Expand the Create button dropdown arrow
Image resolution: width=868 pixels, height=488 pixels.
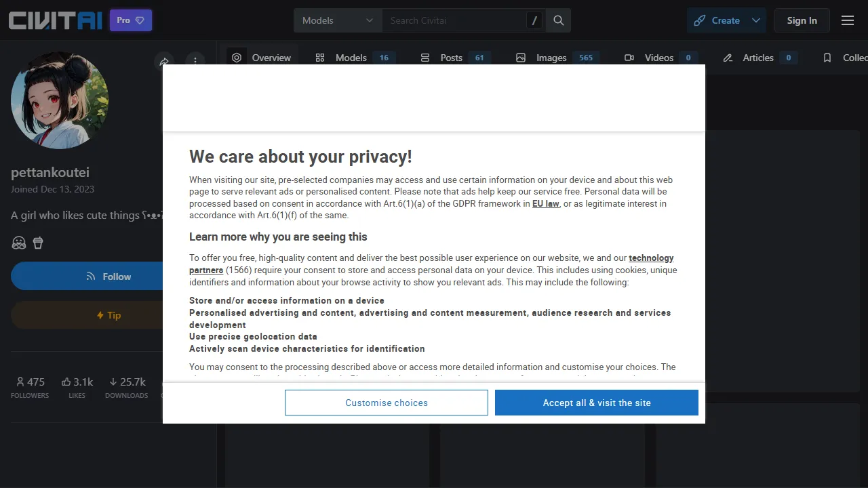coord(756,20)
